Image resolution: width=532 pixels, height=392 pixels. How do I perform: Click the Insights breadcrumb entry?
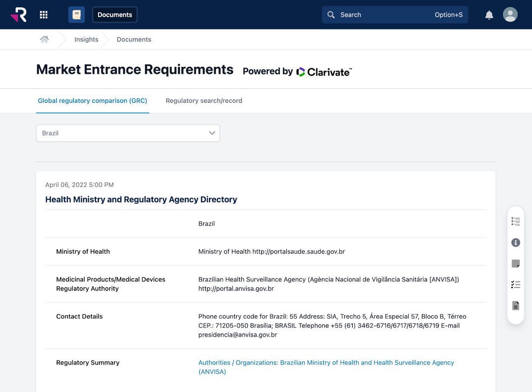click(86, 39)
